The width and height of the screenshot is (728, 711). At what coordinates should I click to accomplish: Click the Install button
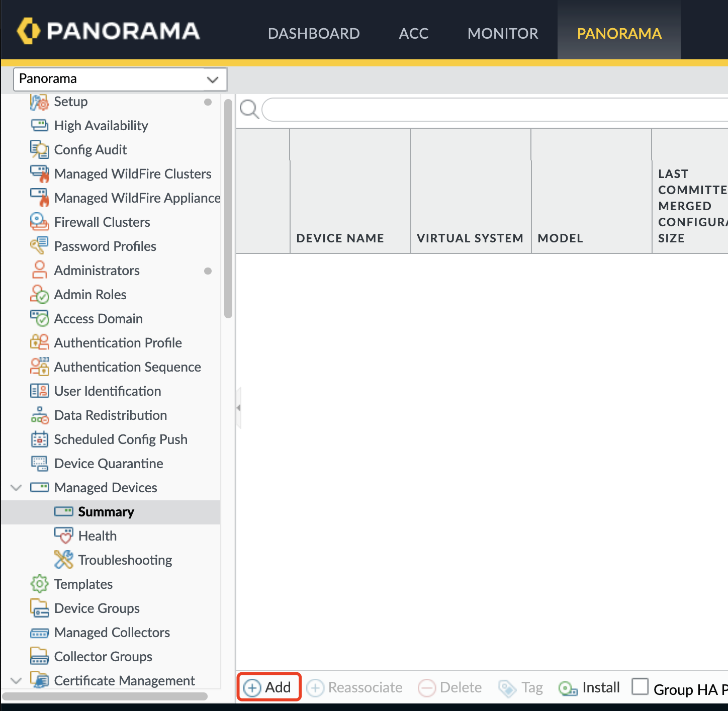(x=589, y=687)
